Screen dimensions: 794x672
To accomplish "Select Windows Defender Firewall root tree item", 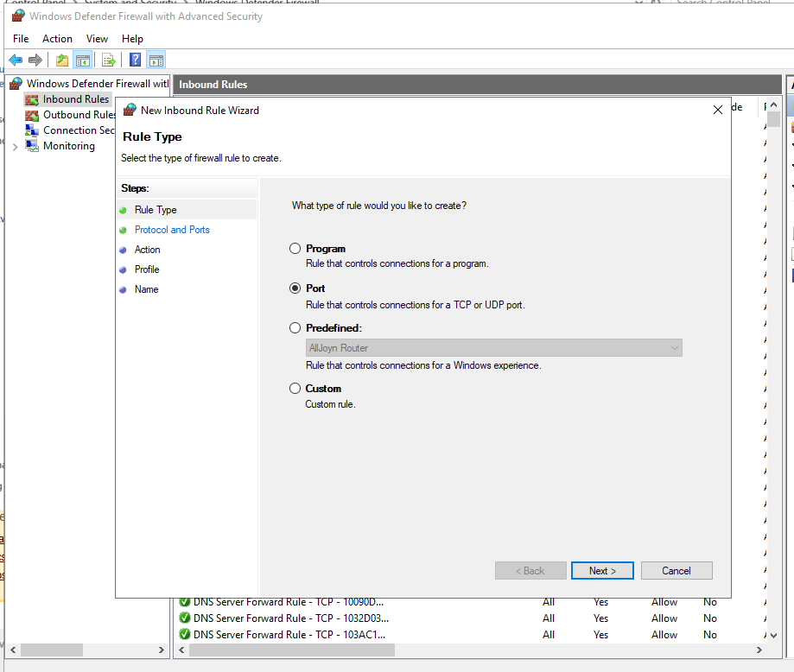I will click(98, 84).
